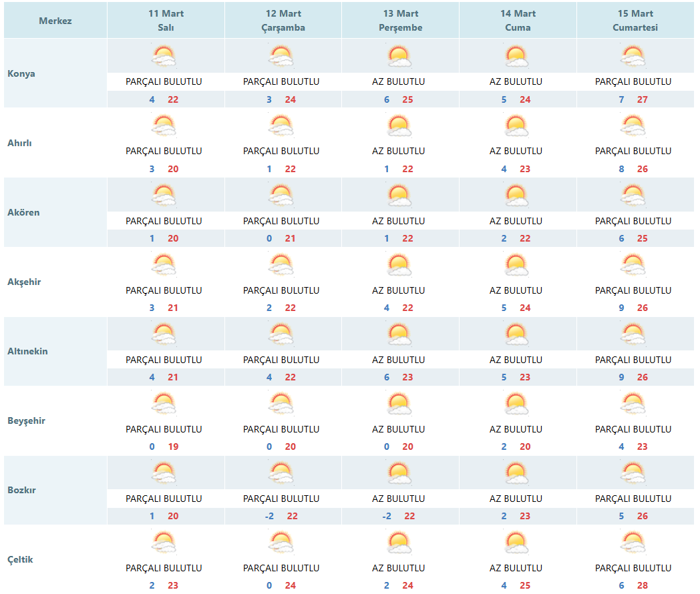Click the Merkez column header
700x594 pixels.
[55, 21]
